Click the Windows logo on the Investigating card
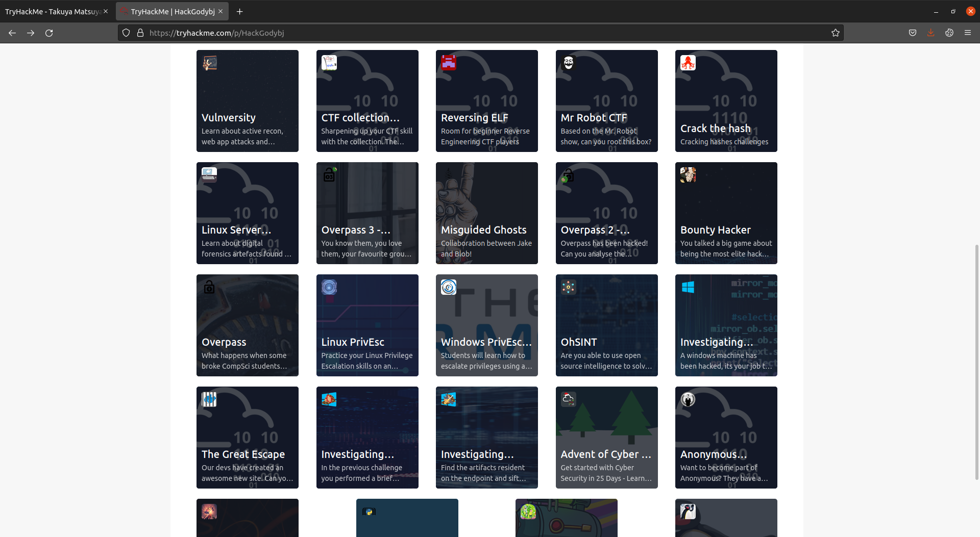 point(688,287)
